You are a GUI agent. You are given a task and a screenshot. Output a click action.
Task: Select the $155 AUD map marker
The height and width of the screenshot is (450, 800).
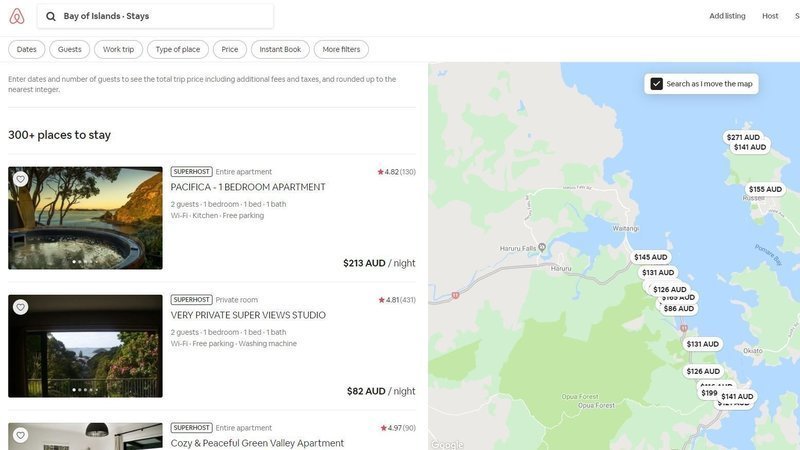point(765,189)
